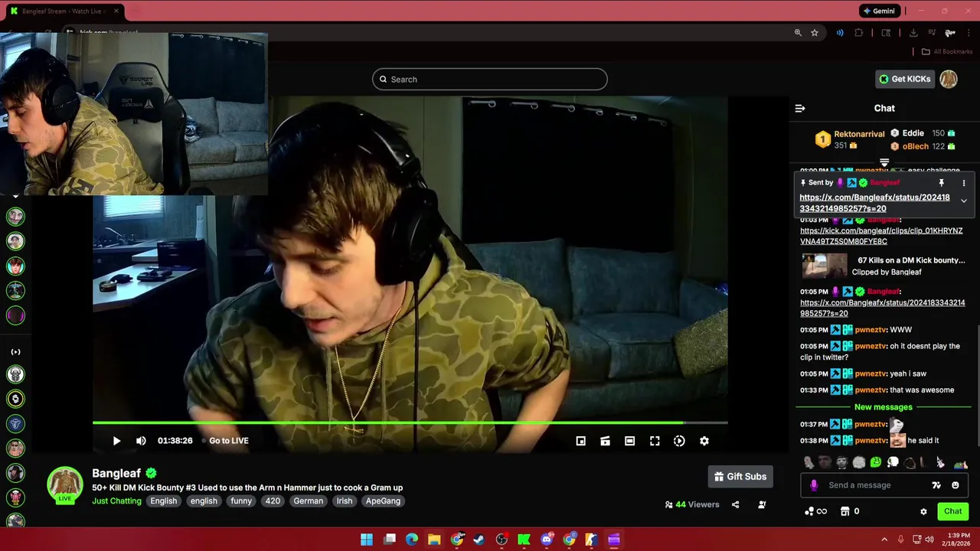Open Bangleaf channel avatar
Image resolution: width=980 pixels, height=551 pixels.
pos(65,485)
